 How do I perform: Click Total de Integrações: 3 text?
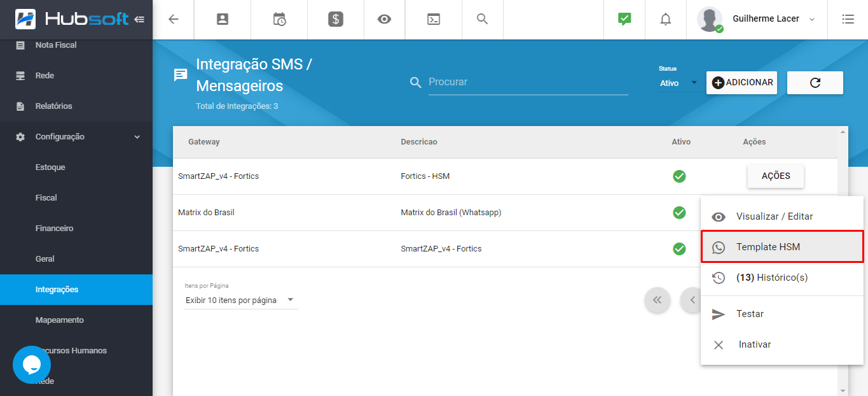[237, 106]
